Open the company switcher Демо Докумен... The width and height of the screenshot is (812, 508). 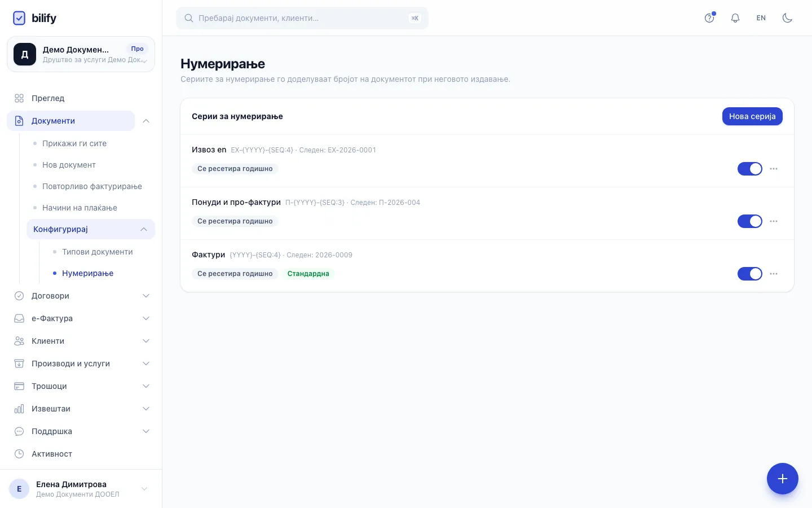[81, 54]
